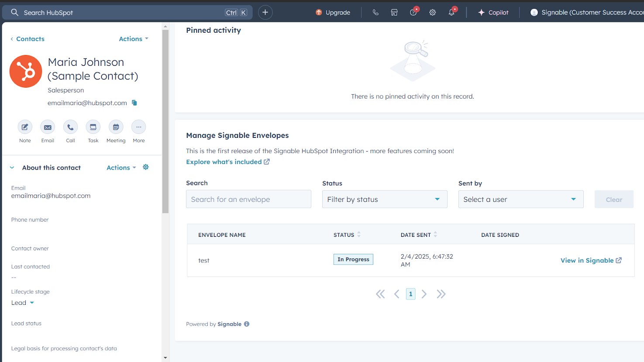Click the Maria Johnson contact name
The image size is (644, 362).
[93, 69]
